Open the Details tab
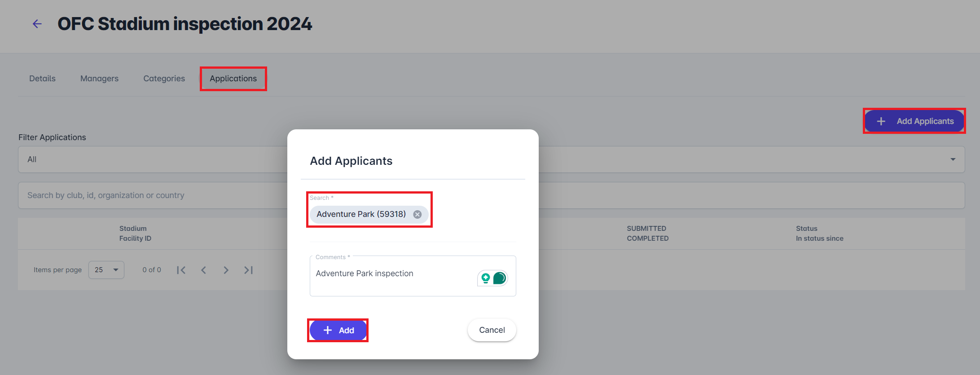980x375 pixels. 42,79
